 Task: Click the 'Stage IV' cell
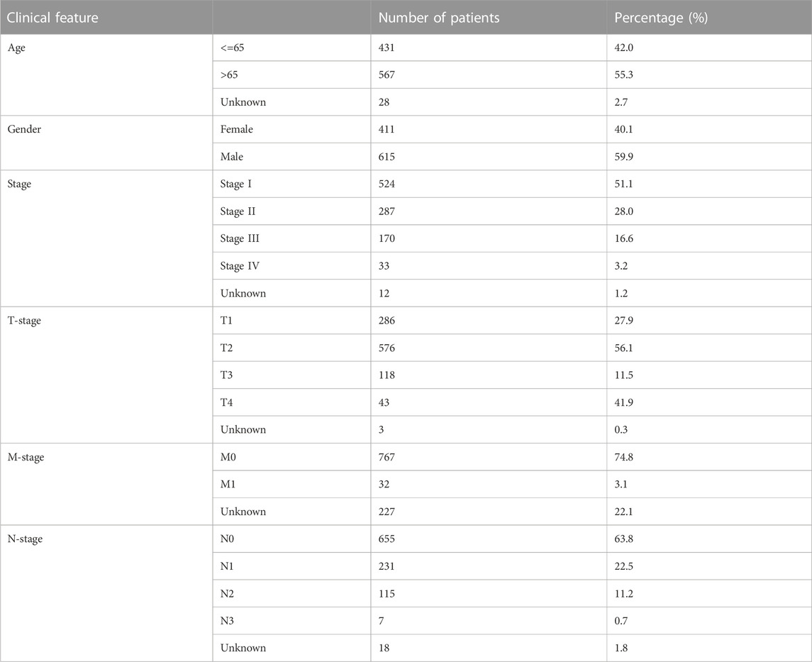(x=240, y=266)
